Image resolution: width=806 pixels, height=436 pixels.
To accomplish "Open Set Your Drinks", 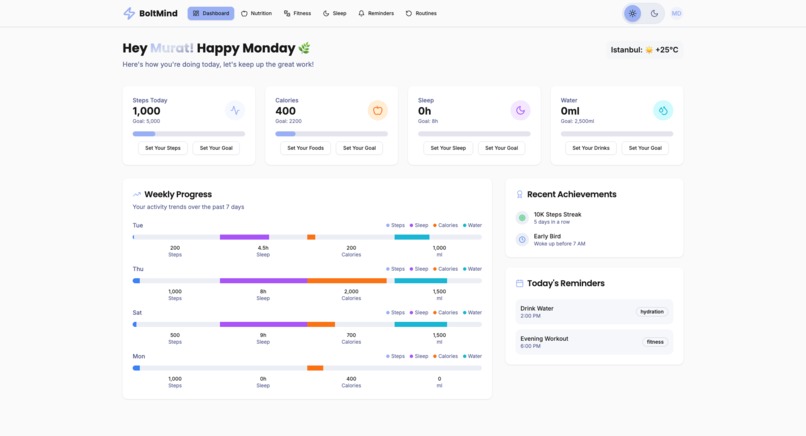I will tap(591, 148).
